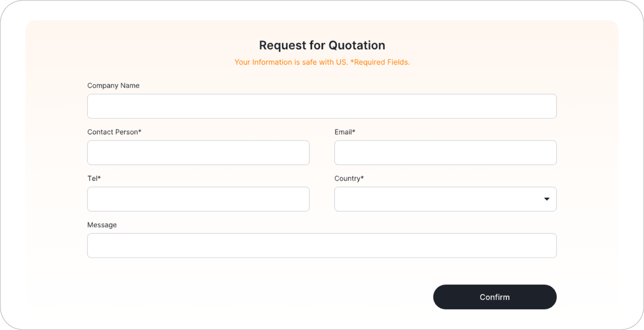644x330 pixels.
Task: Click the Message label above textbox
Action: click(102, 225)
